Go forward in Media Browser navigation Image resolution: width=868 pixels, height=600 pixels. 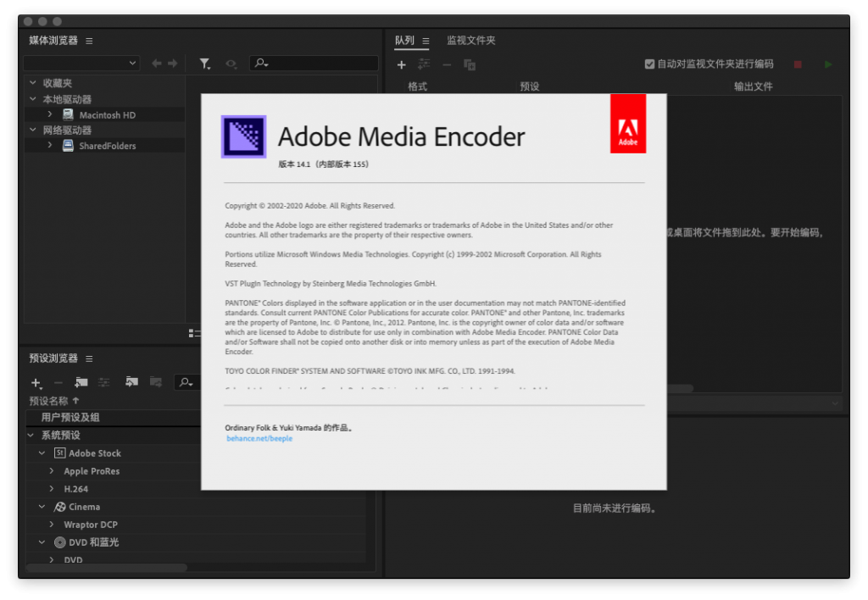(173, 64)
